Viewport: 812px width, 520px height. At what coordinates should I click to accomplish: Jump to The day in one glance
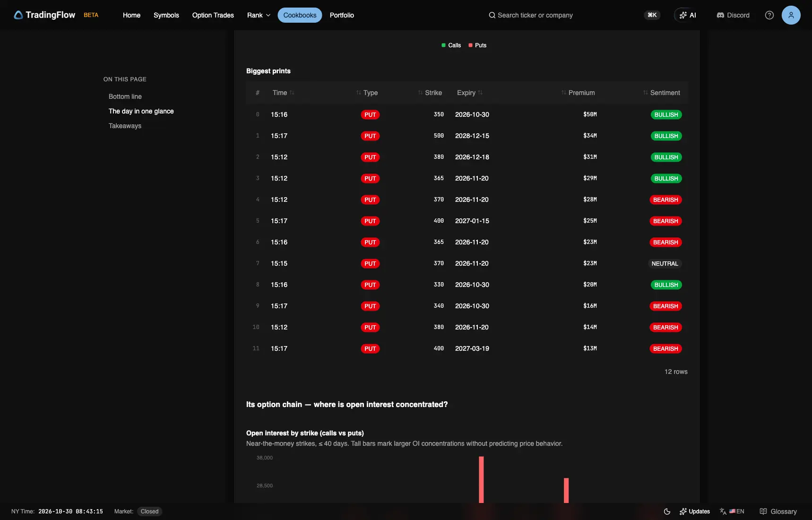(x=141, y=111)
